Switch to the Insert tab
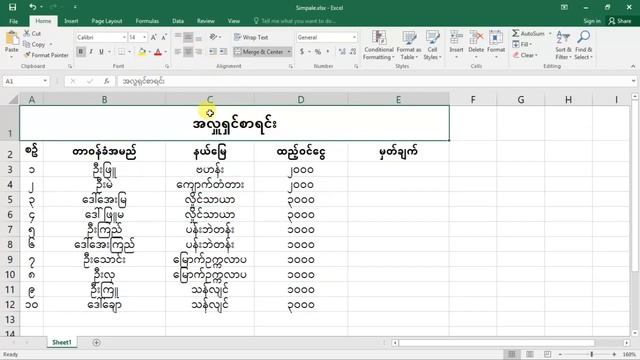 pyautogui.click(x=71, y=21)
